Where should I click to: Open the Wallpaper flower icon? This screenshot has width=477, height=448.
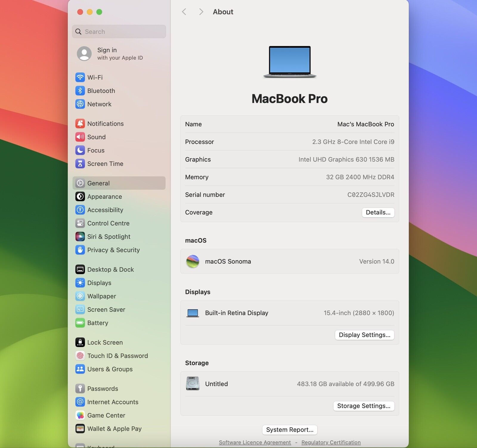pyautogui.click(x=80, y=296)
